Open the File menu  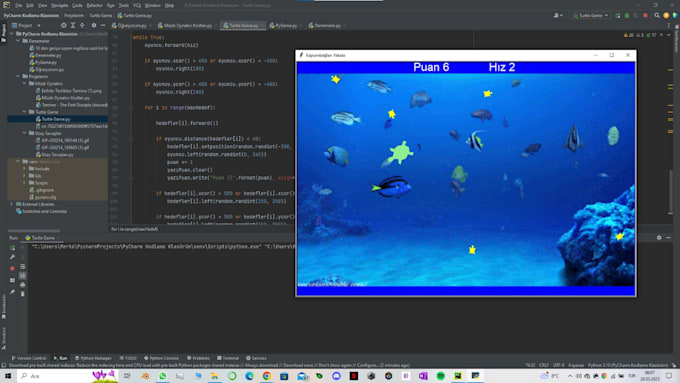click(19, 5)
